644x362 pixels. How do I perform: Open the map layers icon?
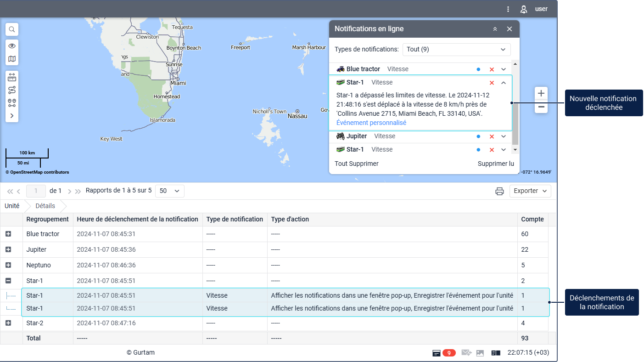(12, 59)
